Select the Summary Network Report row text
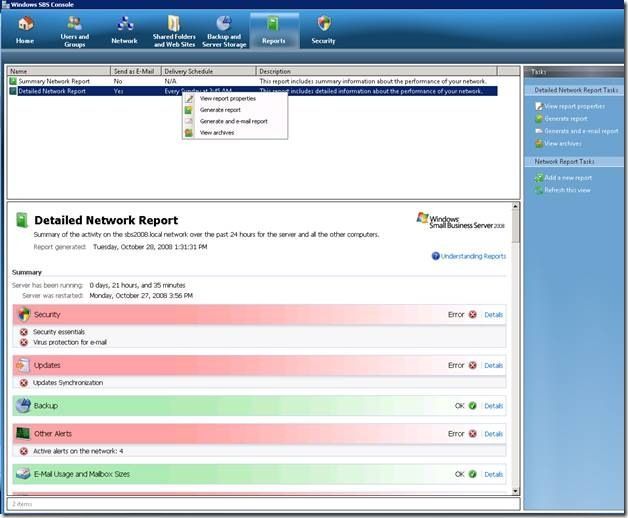This screenshot has width=628, height=518. (x=54, y=81)
